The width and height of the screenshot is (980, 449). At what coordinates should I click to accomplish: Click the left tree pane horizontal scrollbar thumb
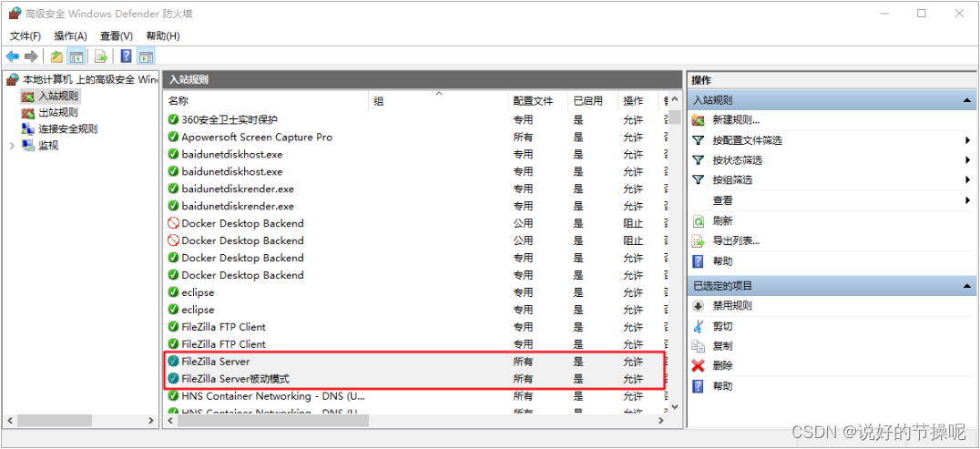pyautogui.click(x=53, y=421)
